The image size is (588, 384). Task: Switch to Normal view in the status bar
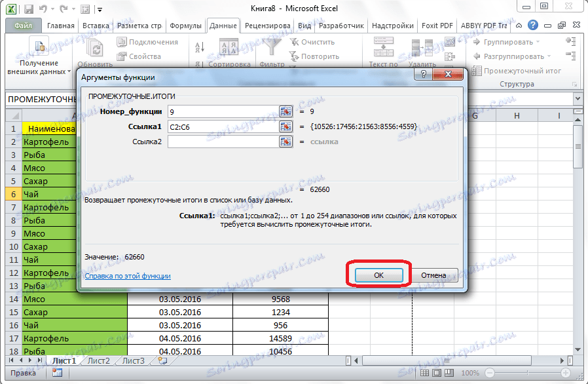[425, 373]
